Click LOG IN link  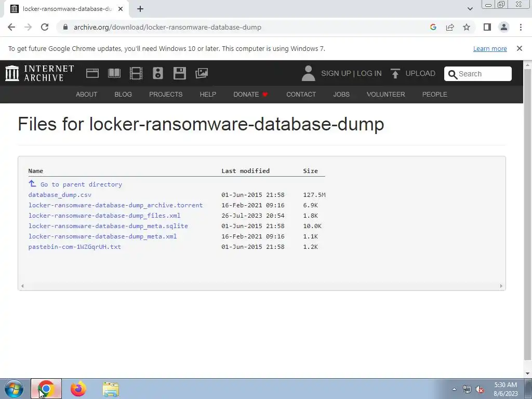click(x=369, y=73)
